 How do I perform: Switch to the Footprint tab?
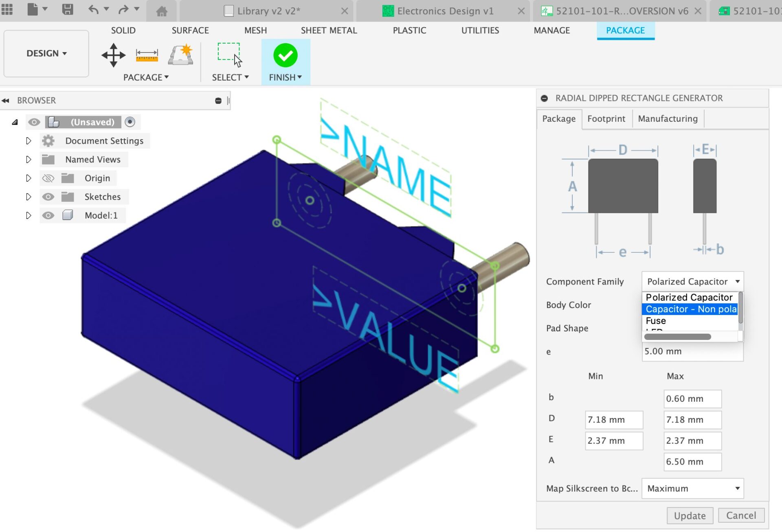coord(606,118)
